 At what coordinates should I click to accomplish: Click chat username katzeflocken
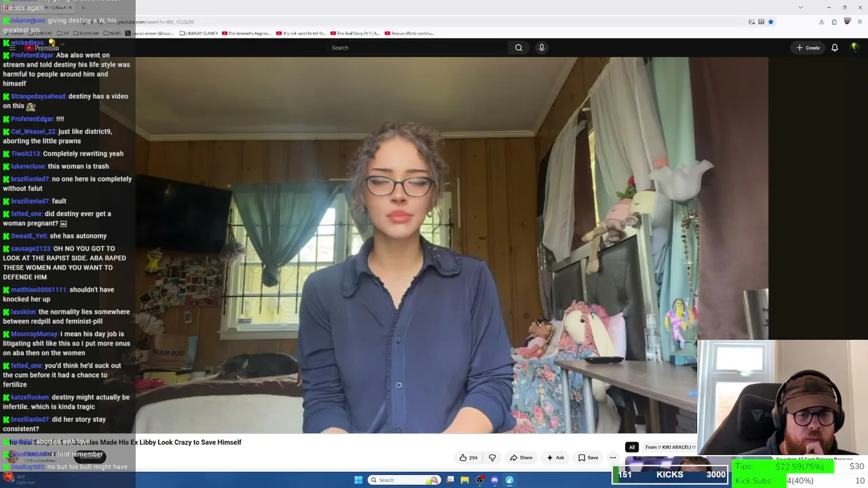click(30, 397)
